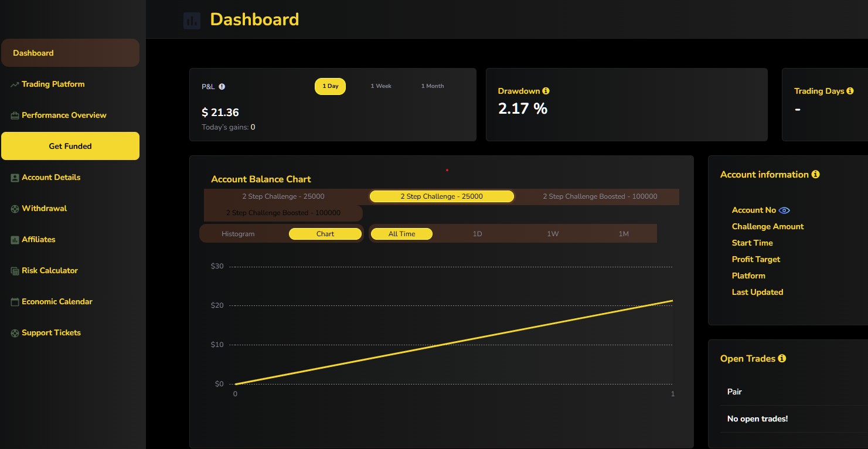
Task: Switch chart range to 1D
Action: pyautogui.click(x=477, y=234)
